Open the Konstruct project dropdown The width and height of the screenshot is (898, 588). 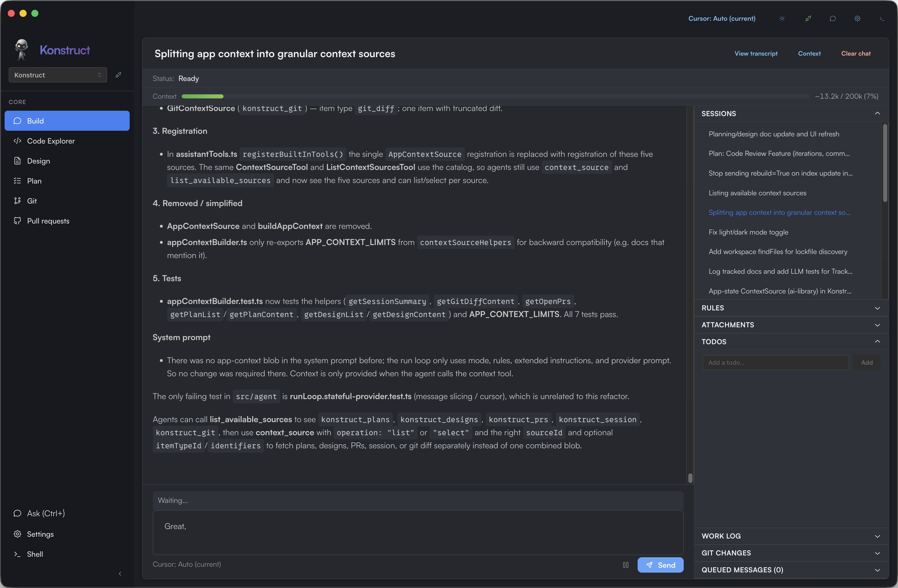(58, 75)
